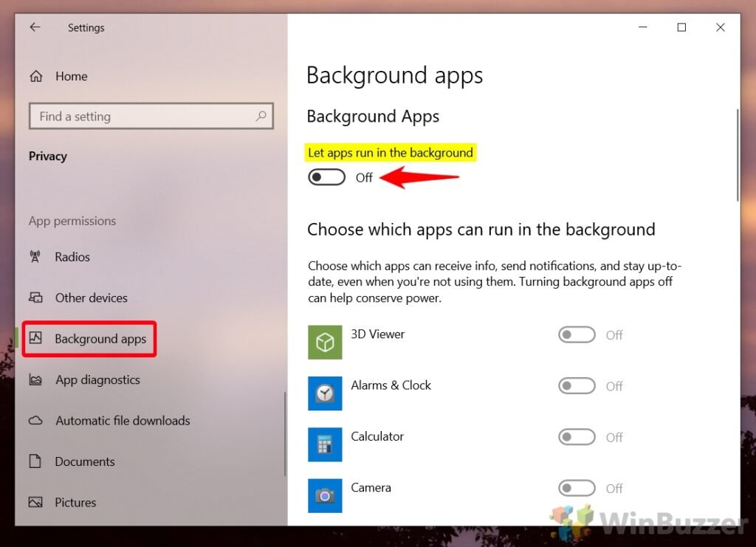756x547 pixels.
Task: Click the search magnifier in Find a setting
Action: point(261,116)
